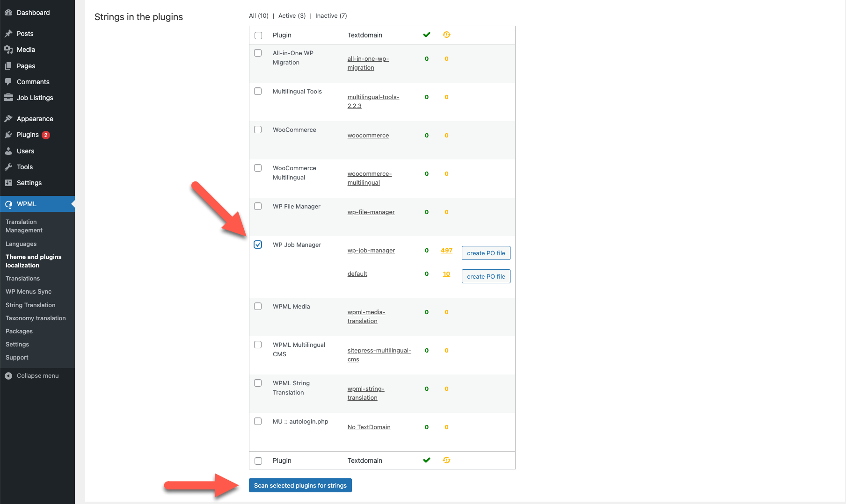Click the Posts pushpin icon
This screenshot has height=504, width=846.
point(8,34)
